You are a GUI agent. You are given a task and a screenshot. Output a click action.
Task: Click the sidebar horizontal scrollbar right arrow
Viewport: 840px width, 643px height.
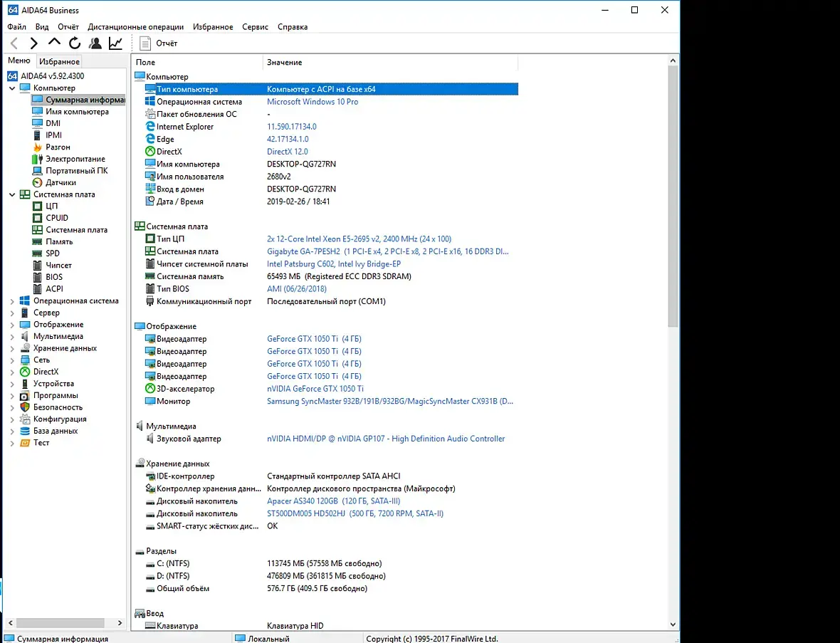point(120,622)
